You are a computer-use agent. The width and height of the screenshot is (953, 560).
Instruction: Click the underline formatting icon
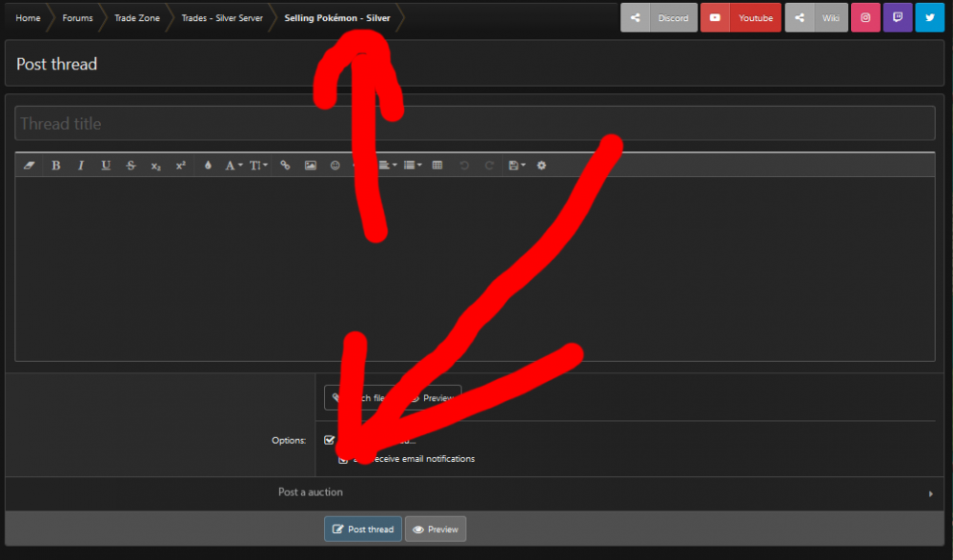pos(106,166)
